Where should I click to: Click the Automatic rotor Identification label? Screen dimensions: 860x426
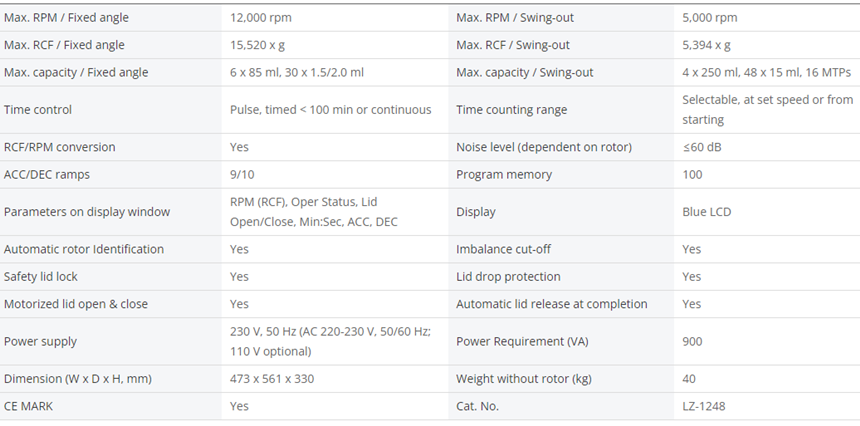[x=84, y=249]
